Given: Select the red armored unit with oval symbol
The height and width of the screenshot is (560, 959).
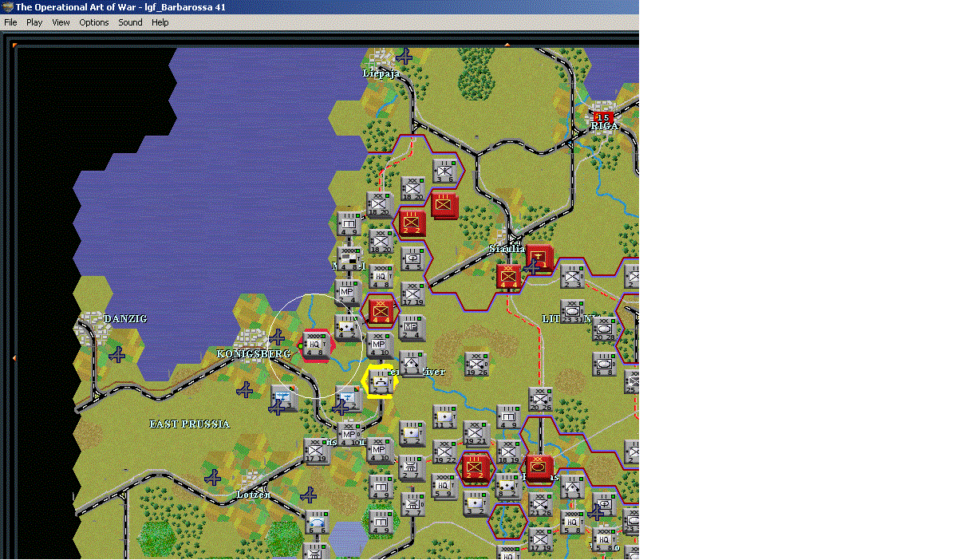Looking at the screenshot, I should (540, 468).
